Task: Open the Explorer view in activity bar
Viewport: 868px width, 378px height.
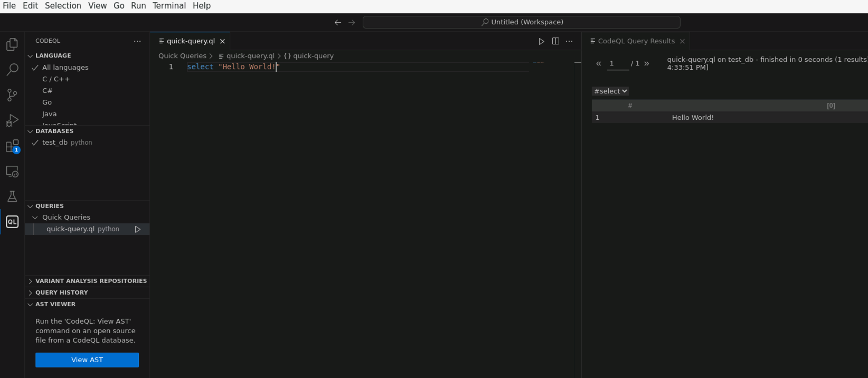Action: click(x=12, y=44)
